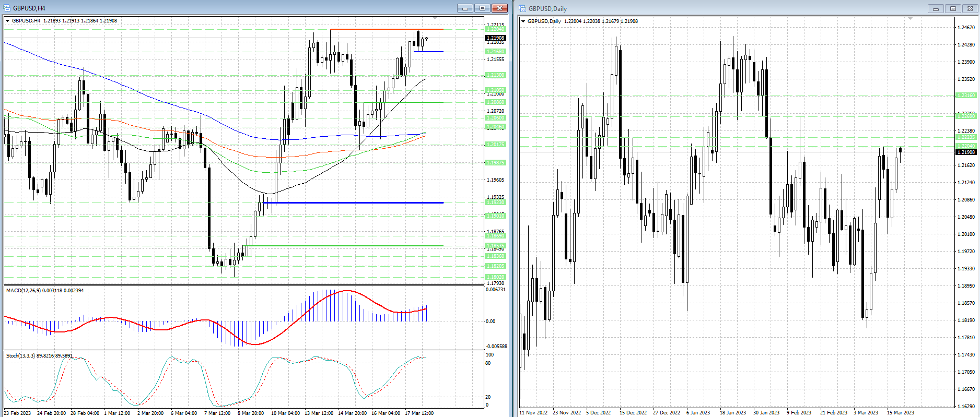Maximize the GBPUSD,Daily chart window

tap(953, 8)
